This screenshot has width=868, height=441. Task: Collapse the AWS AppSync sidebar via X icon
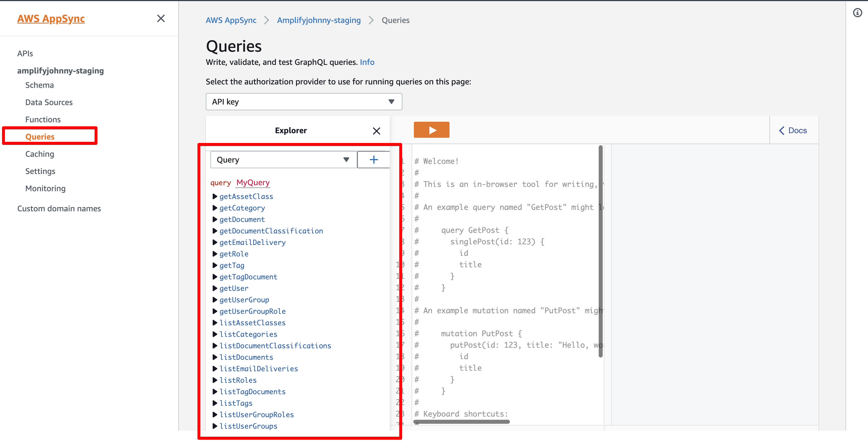(x=161, y=18)
